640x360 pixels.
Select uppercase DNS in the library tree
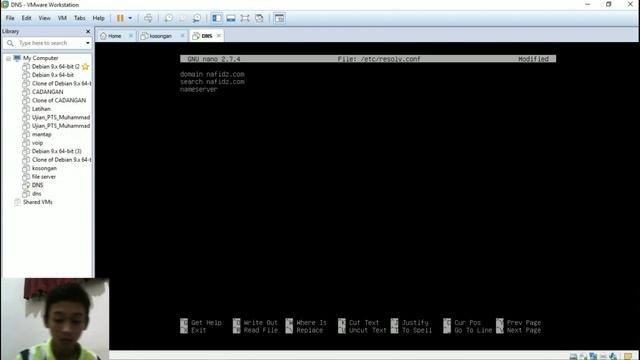pos(37,185)
